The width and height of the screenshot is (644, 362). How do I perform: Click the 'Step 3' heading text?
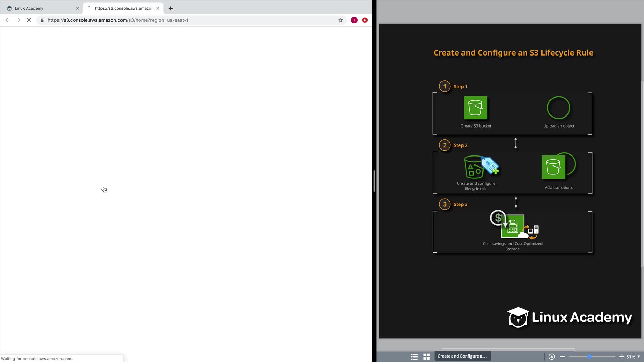point(460,204)
